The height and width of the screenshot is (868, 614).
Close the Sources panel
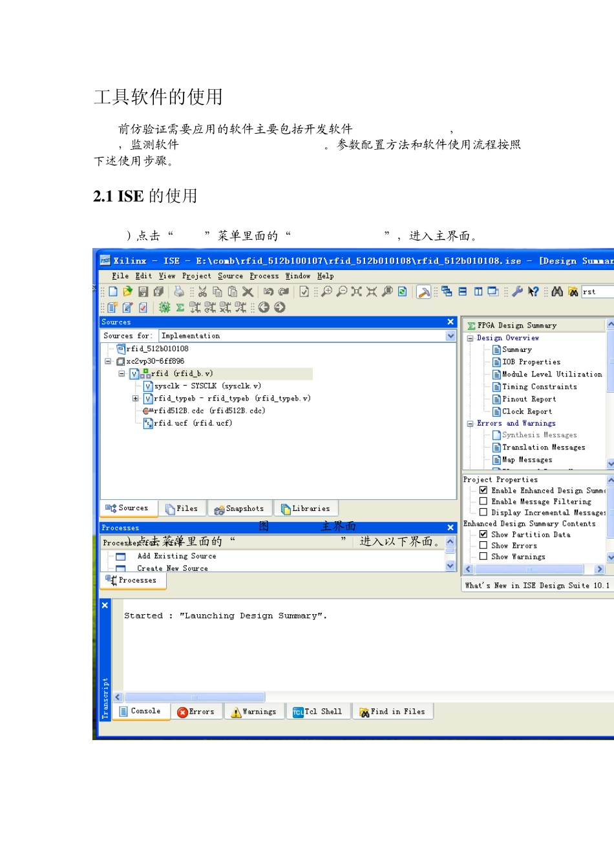[x=450, y=322]
